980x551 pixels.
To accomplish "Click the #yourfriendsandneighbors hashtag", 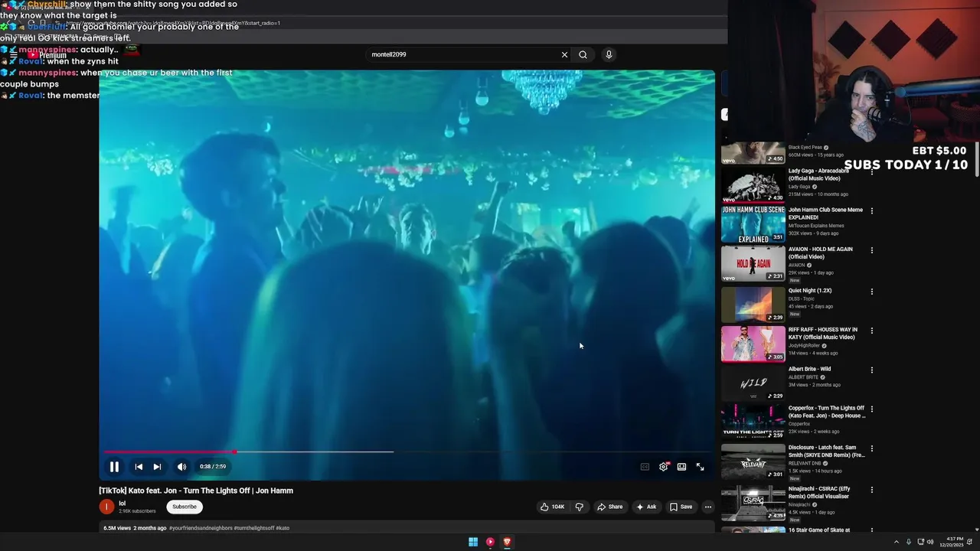I will pyautogui.click(x=201, y=528).
